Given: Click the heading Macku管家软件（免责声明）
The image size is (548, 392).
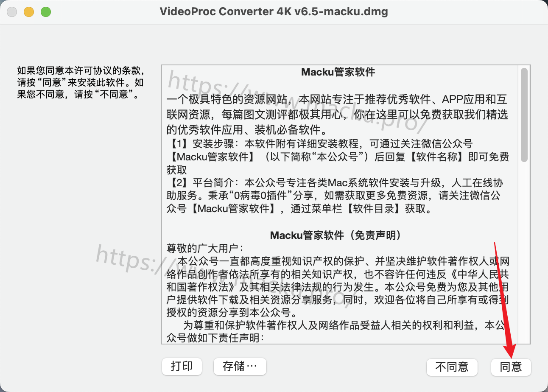Looking at the screenshot, I should [x=336, y=235].
